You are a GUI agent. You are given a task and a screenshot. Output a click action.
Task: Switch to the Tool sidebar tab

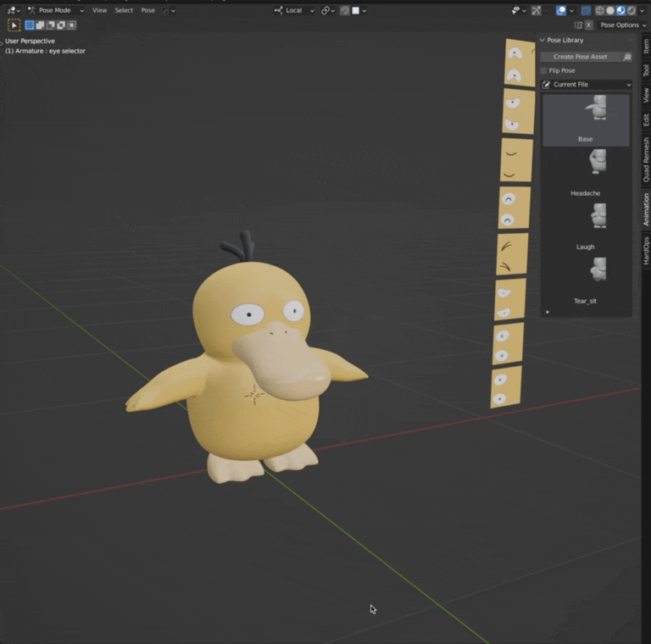[x=646, y=70]
